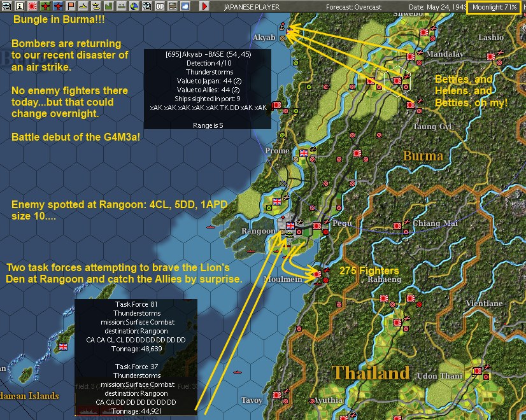This screenshot has width=526, height=420.
Task: Select the Japanese base icon at Tavoy
Action: tap(277, 395)
